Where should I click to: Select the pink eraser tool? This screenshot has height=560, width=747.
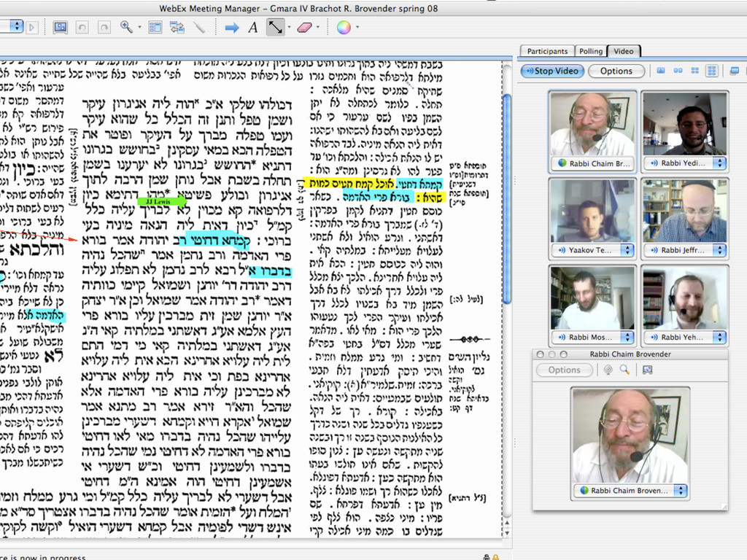point(304,28)
